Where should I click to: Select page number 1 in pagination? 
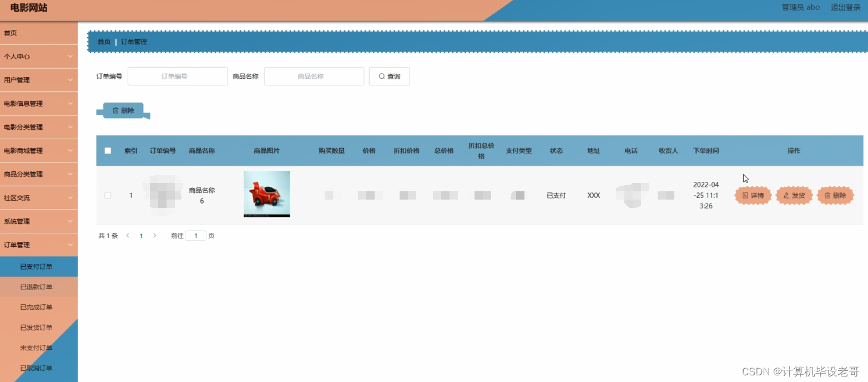coord(141,236)
